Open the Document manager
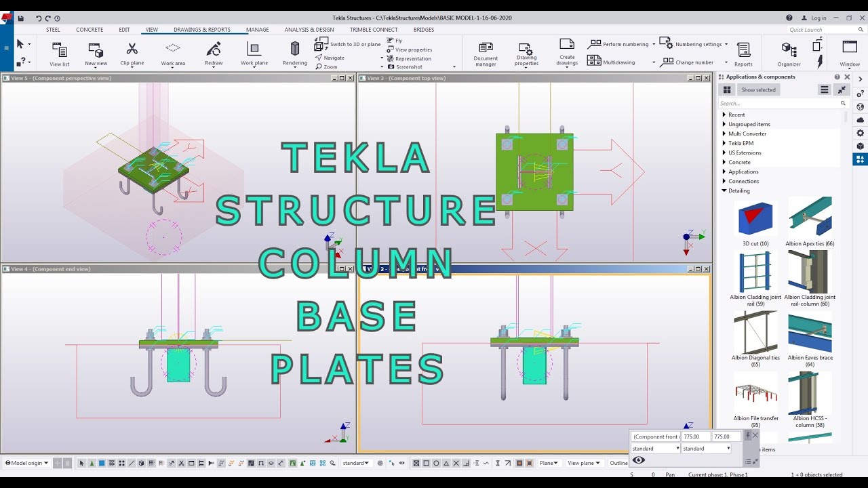Screen dimensions: 868x488 (486, 54)
